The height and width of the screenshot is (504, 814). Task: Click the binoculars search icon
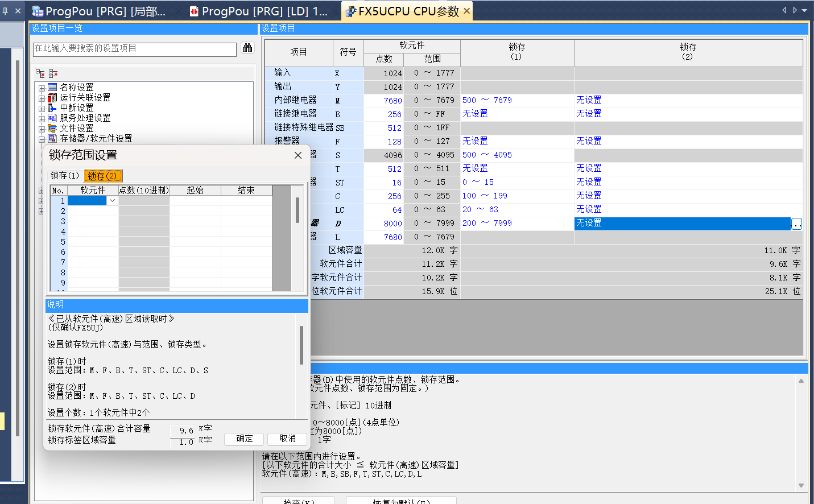pos(247,48)
